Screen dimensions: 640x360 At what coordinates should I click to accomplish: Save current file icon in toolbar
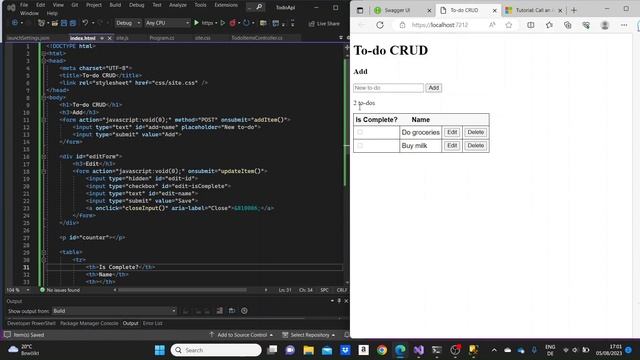coord(64,23)
